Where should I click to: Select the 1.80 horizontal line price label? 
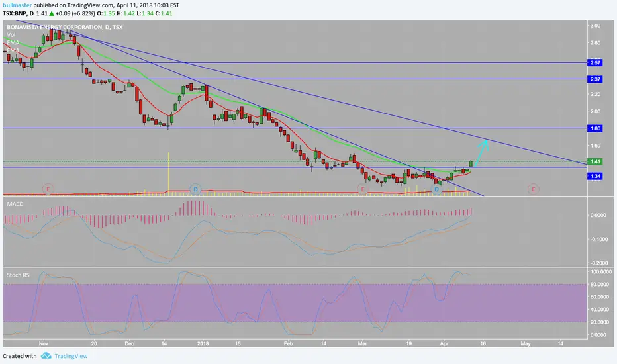pyautogui.click(x=594, y=128)
